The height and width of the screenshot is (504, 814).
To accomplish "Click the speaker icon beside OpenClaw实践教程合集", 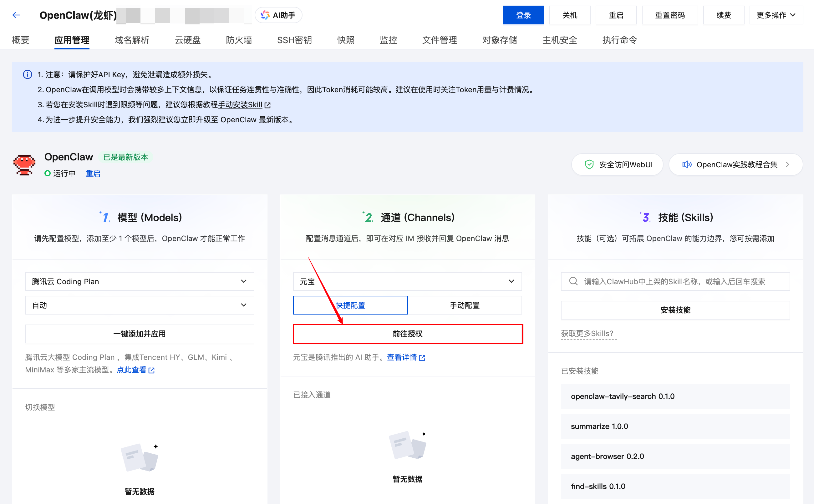I will pos(687,164).
